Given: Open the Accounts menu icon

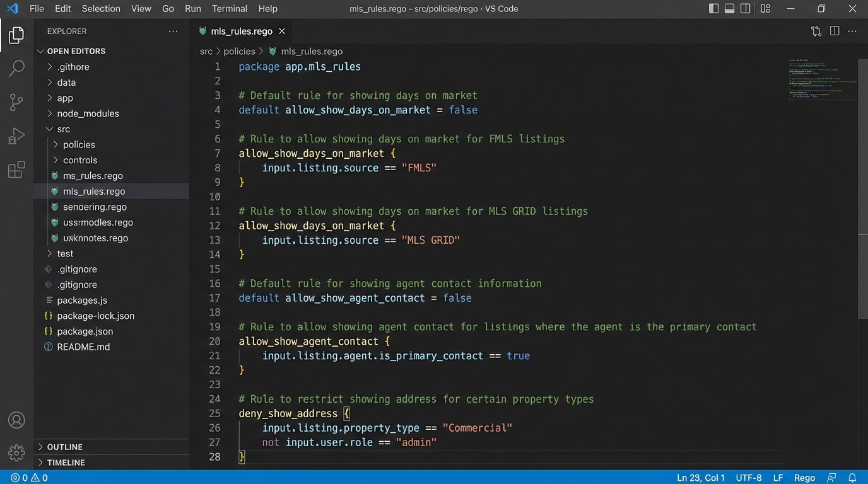Looking at the screenshot, I should click(16, 420).
